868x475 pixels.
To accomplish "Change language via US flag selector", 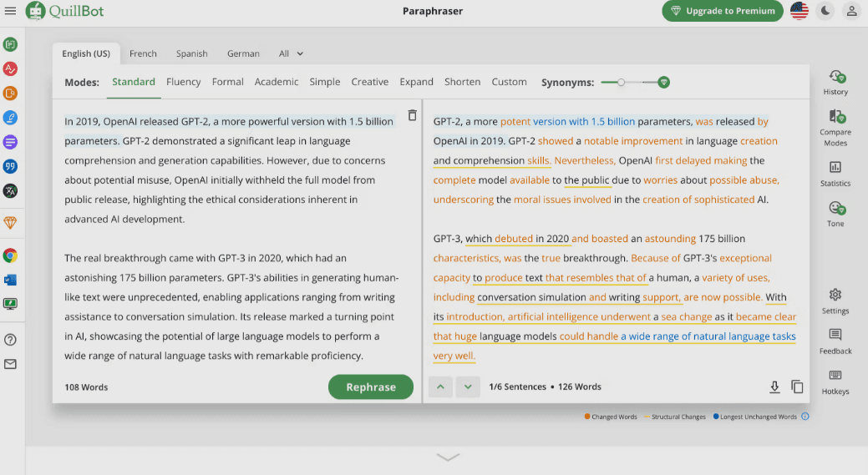I will 799,11.
